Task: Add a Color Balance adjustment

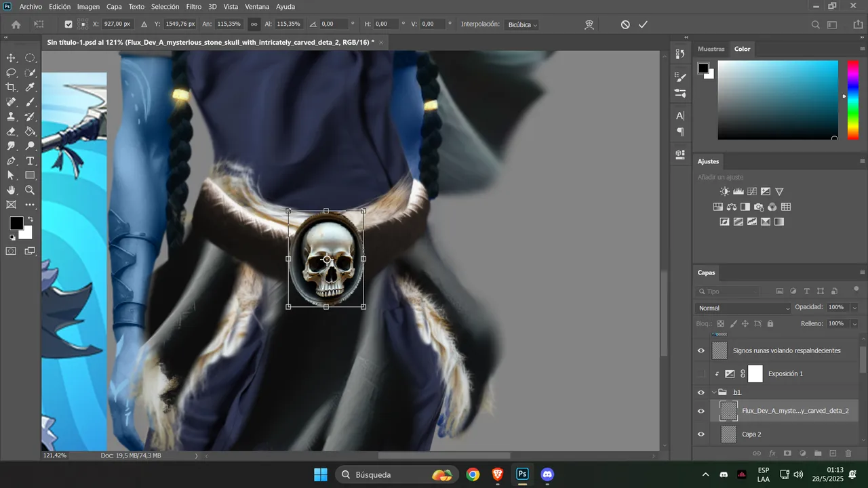Action: 732,207
